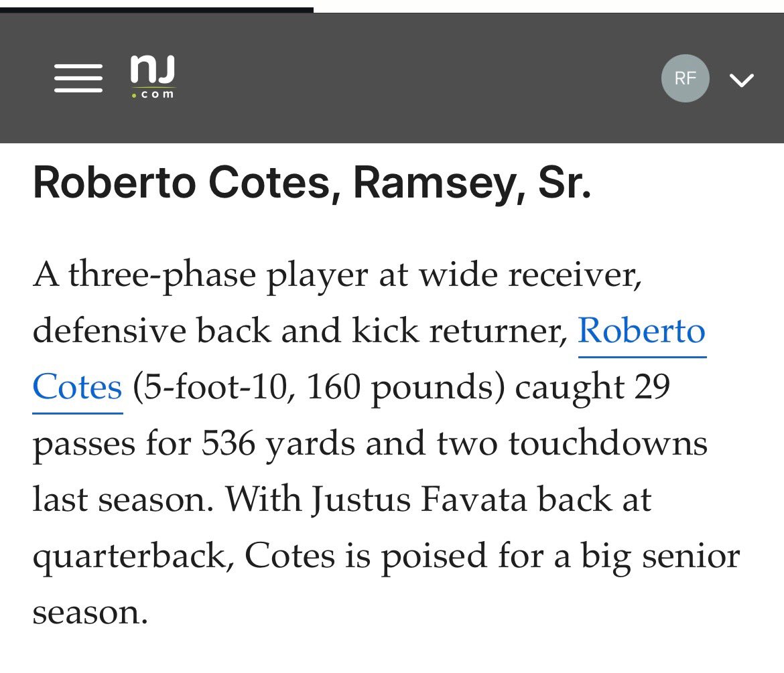
Task: Open the RF user profile avatar
Action: coord(685,78)
